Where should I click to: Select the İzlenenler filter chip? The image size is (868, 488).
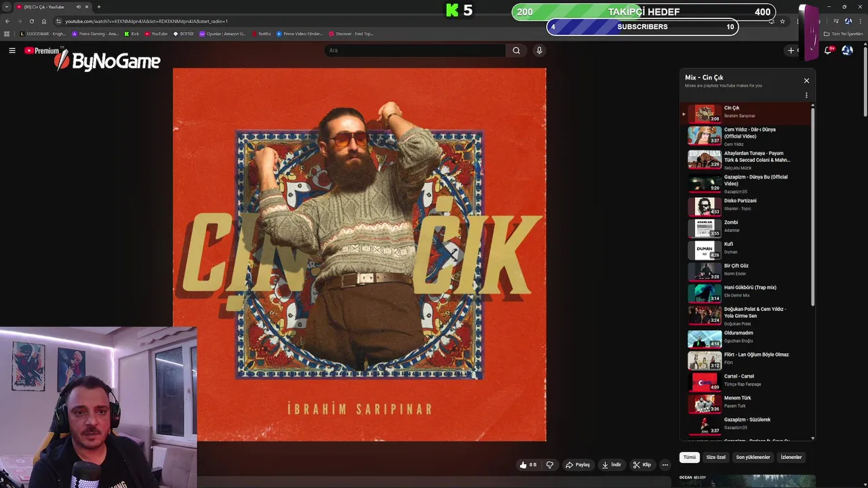(791, 457)
